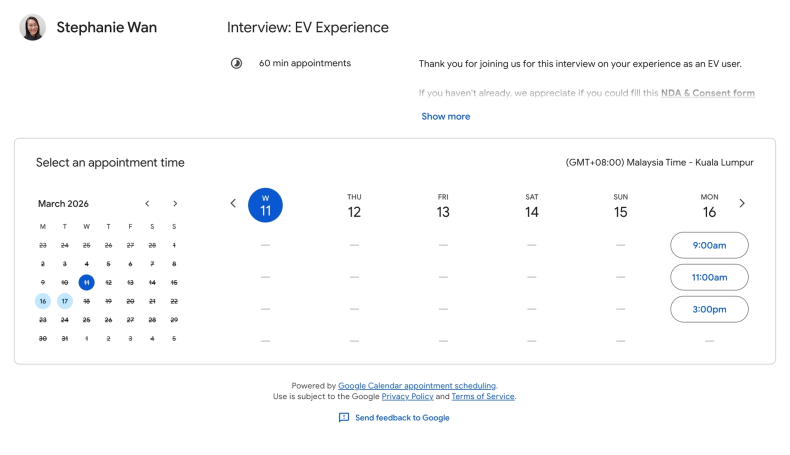Click the Send feedback icon
Image resolution: width=790 pixels, height=455 pixels.
pyautogui.click(x=344, y=418)
